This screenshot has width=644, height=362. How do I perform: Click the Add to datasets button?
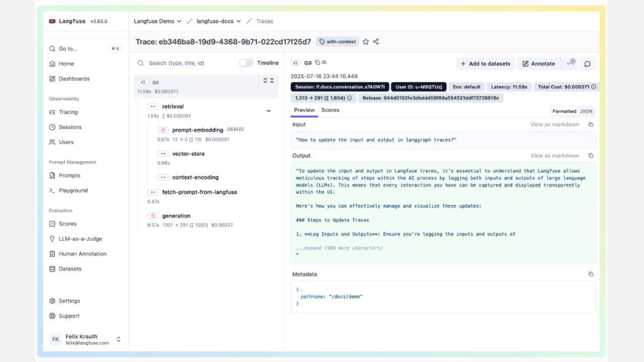pos(486,64)
